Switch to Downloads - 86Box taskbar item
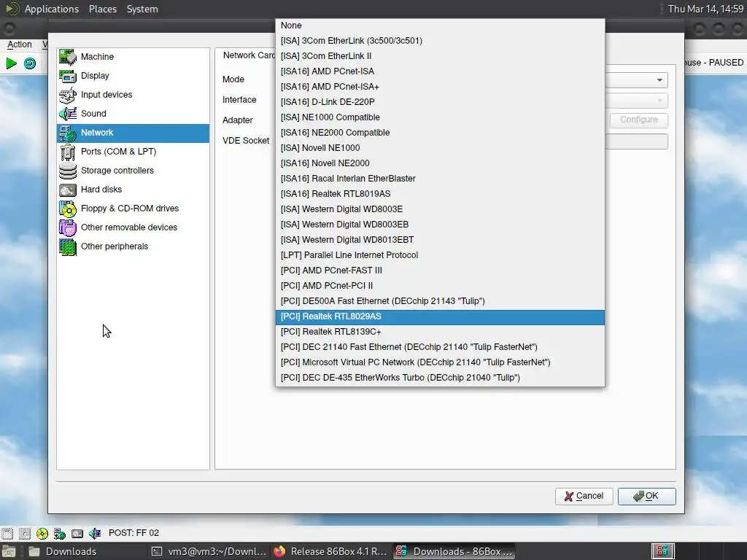This screenshot has width=747, height=560. click(x=454, y=551)
